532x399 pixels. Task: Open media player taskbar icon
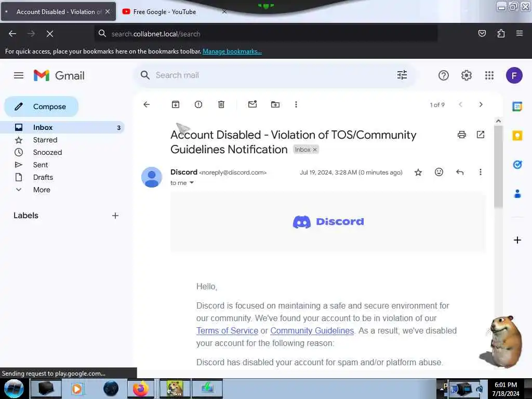click(x=77, y=389)
